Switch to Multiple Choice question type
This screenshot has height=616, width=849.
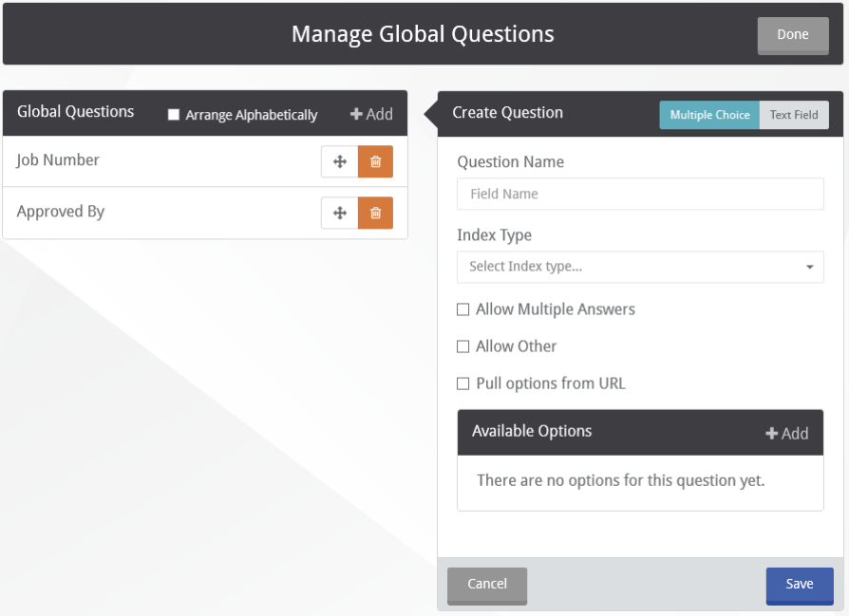(x=709, y=115)
